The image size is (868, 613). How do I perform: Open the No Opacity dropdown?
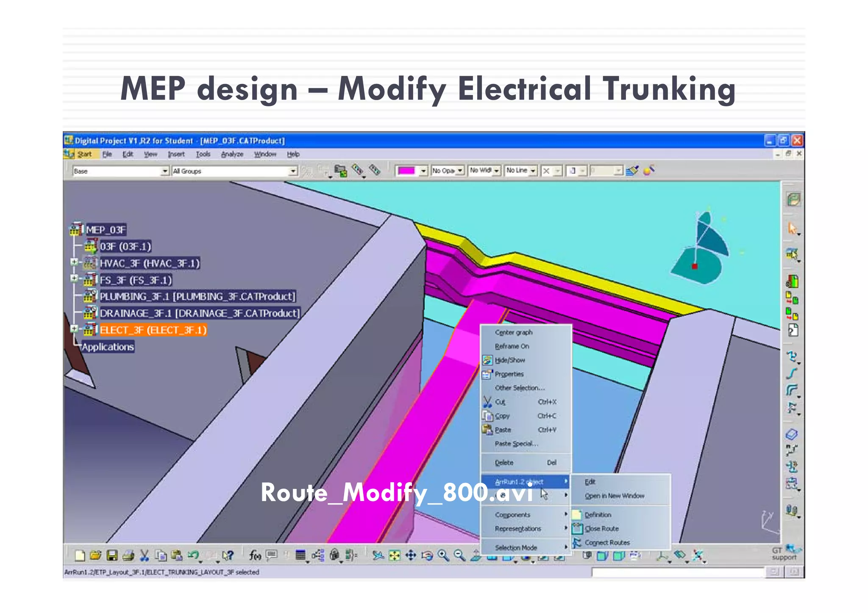[x=460, y=171]
